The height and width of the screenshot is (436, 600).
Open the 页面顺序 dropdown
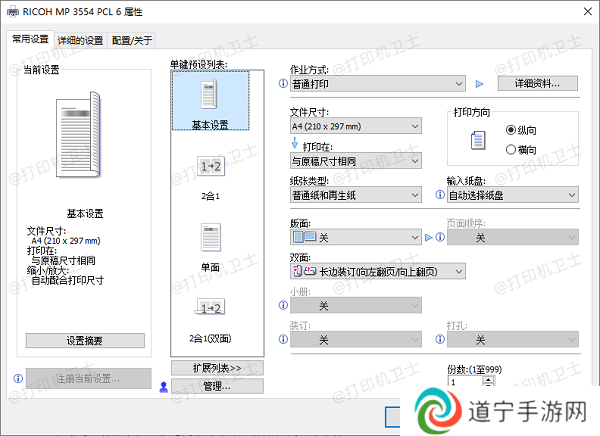[x=513, y=238]
